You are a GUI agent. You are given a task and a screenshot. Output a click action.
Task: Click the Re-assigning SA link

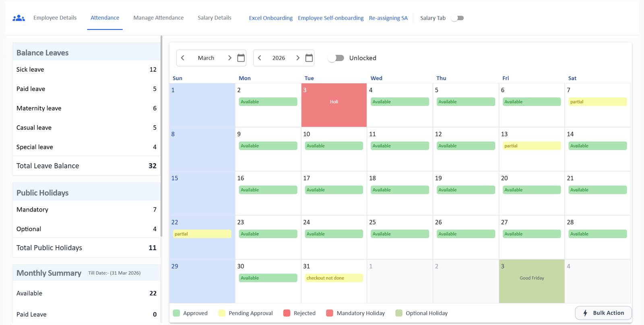[388, 18]
